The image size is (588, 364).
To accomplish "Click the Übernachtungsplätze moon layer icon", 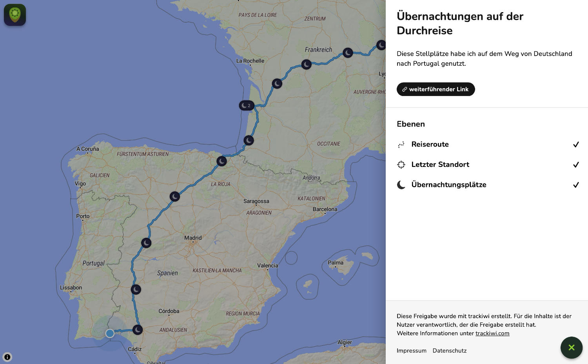I will 401,185.
